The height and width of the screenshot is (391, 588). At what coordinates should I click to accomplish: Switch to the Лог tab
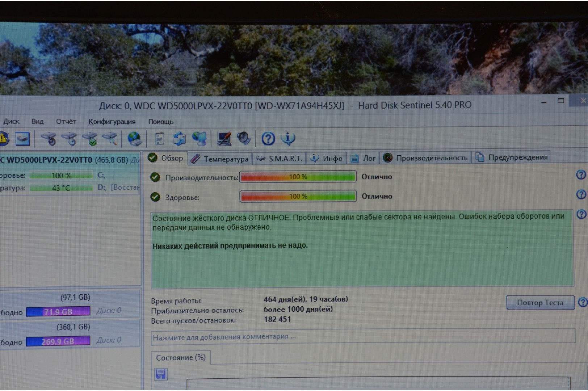(363, 158)
